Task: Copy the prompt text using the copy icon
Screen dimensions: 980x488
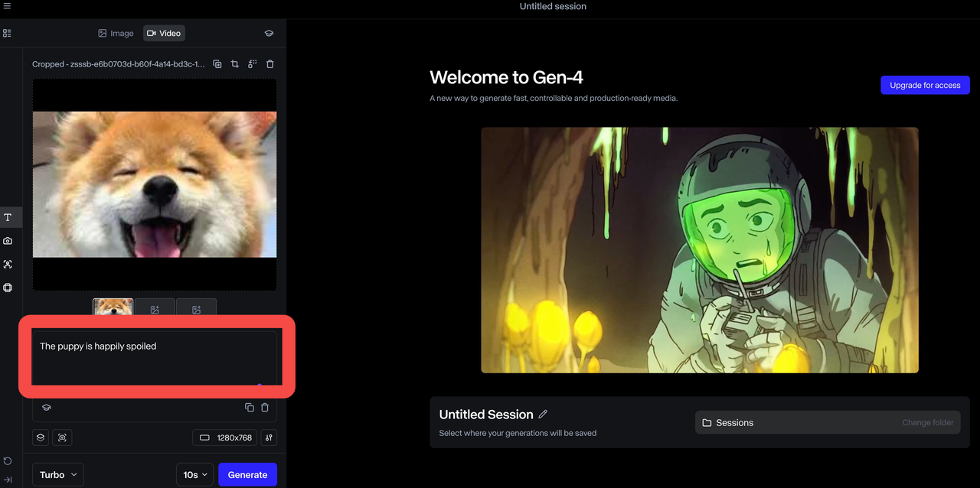Action: [250, 408]
